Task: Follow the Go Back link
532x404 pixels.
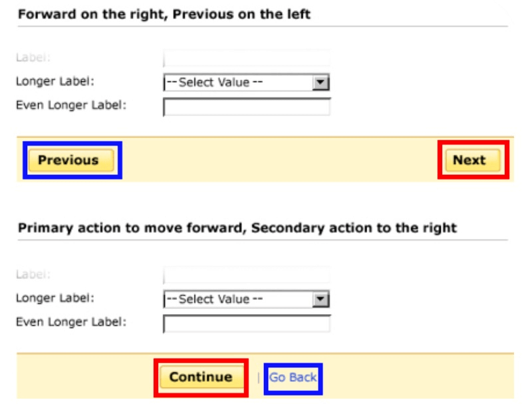Action: (x=293, y=377)
